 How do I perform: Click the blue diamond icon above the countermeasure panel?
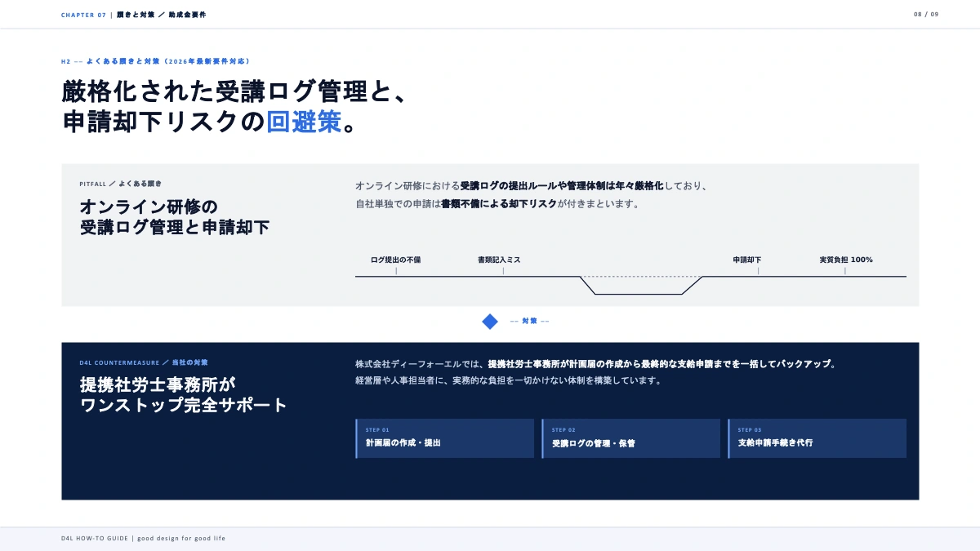click(490, 322)
